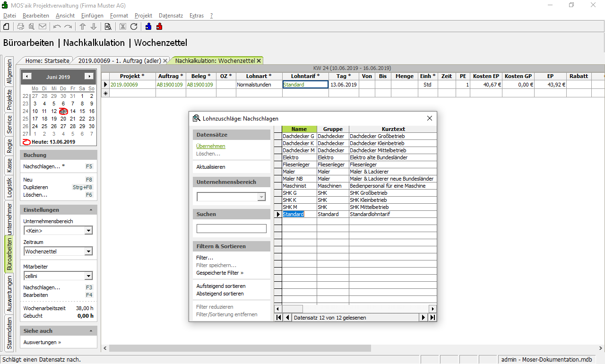Click the refresh toolbar icon
This screenshot has width=605, height=364.
134,26
